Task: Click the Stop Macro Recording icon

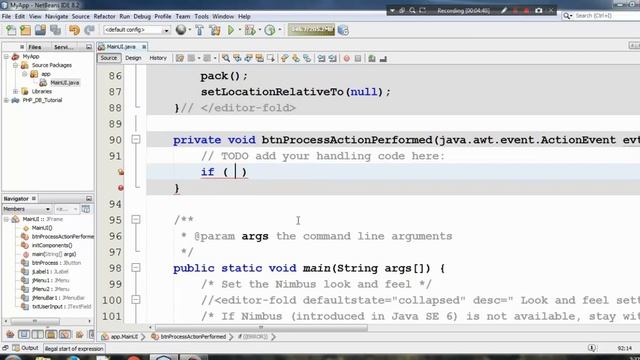Action: click(x=358, y=58)
